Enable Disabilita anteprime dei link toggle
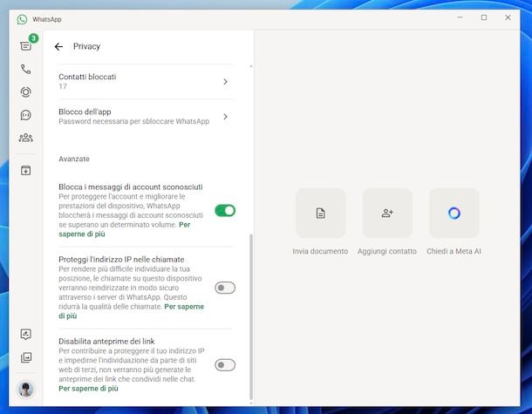The image size is (532, 414). coord(225,365)
